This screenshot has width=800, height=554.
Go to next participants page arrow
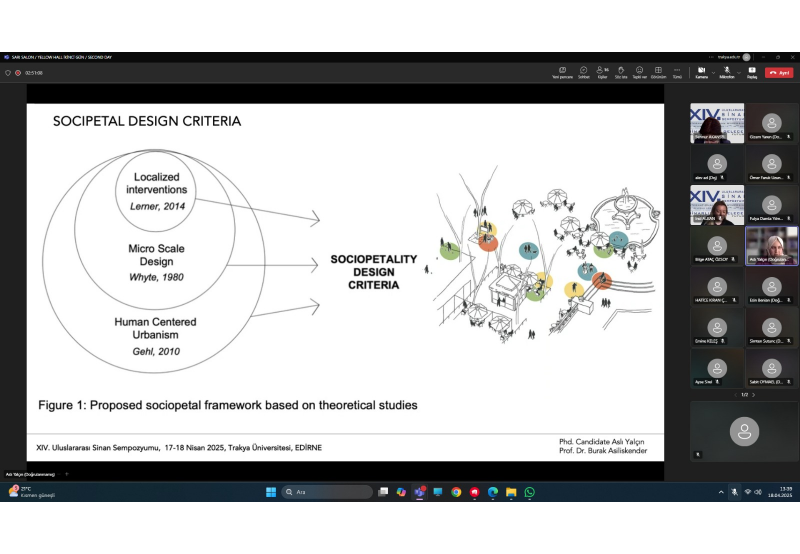pos(754,395)
